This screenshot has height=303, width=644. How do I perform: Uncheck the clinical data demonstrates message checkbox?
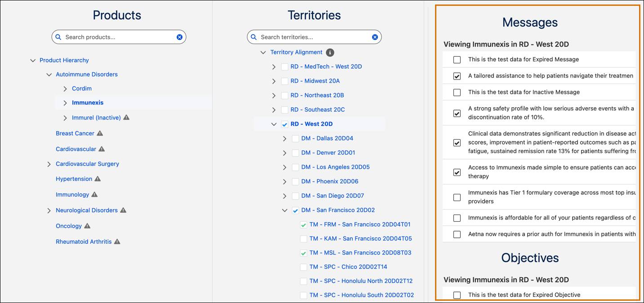point(457,143)
